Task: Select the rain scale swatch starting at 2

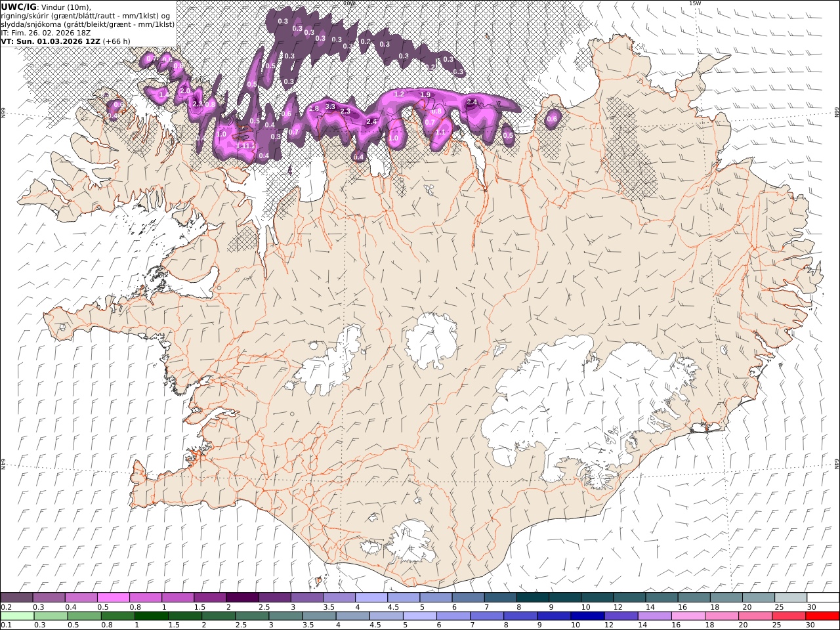Action: [218, 616]
